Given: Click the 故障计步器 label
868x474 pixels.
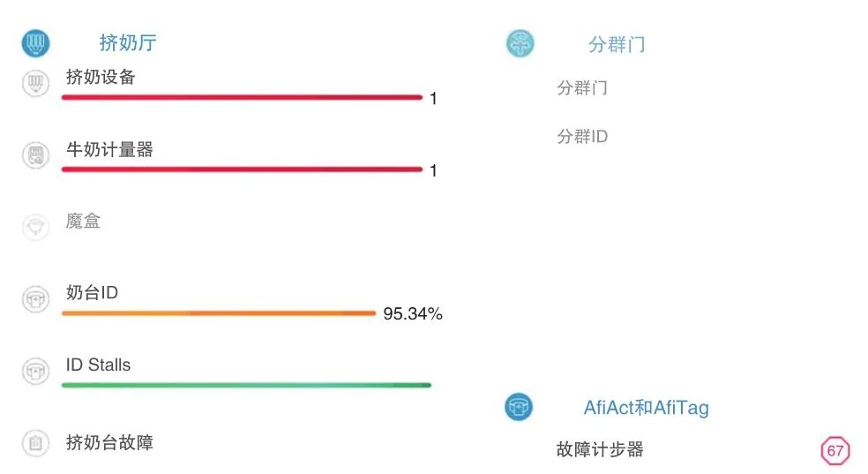Looking at the screenshot, I should tap(600, 449).
